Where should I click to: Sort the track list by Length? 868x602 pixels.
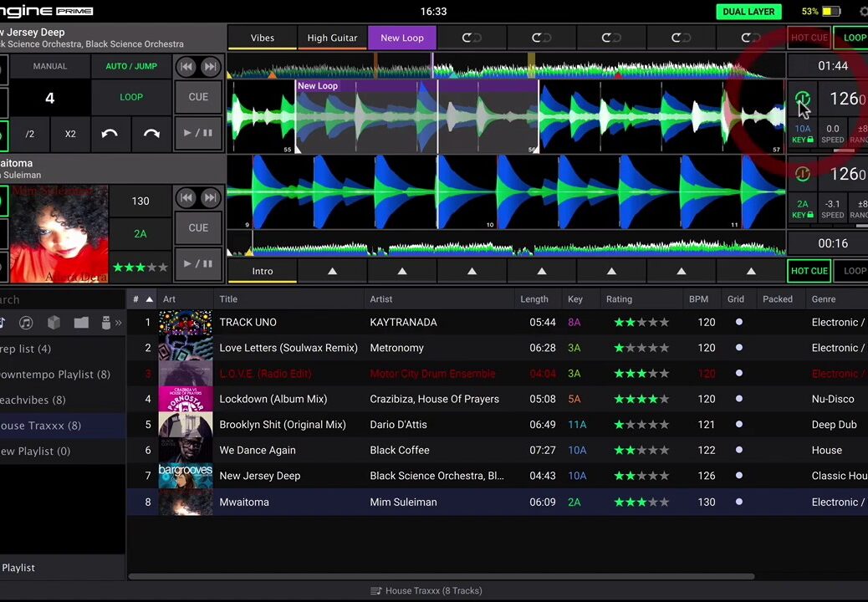[534, 298]
